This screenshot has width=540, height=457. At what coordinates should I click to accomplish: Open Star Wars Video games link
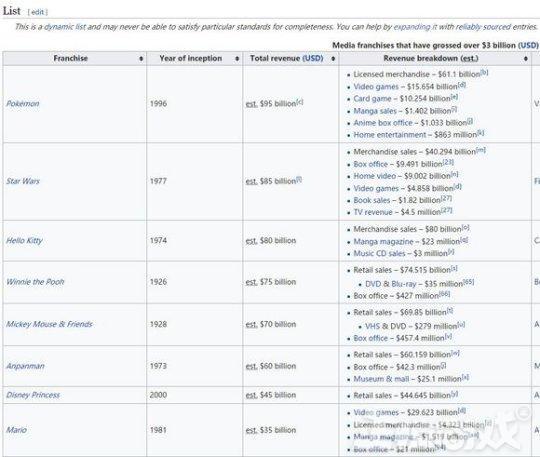(x=376, y=188)
